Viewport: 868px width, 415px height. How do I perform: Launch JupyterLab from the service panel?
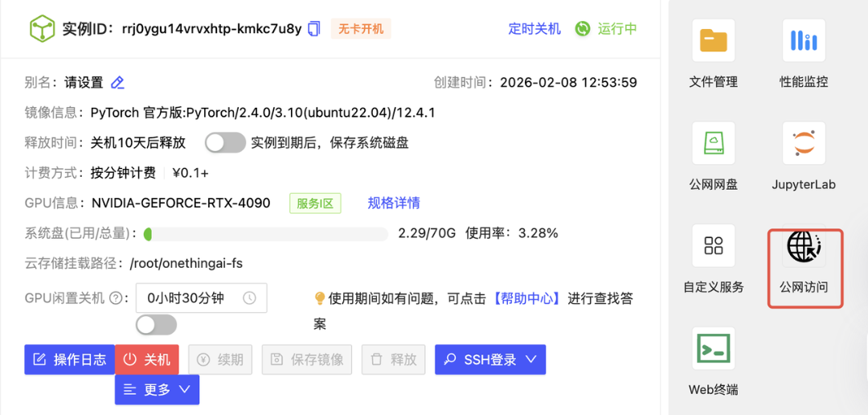[804, 144]
